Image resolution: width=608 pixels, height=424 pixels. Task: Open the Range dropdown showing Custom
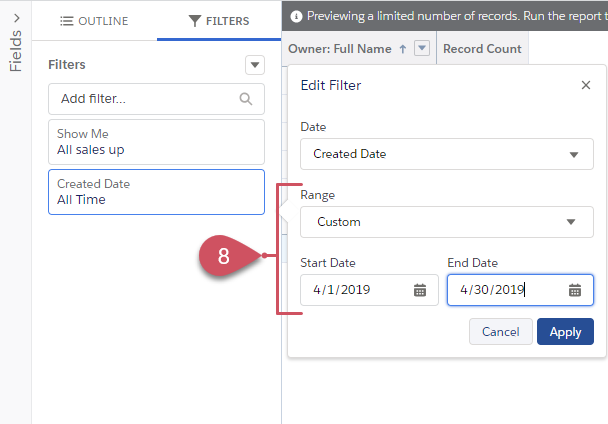[x=447, y=222]
